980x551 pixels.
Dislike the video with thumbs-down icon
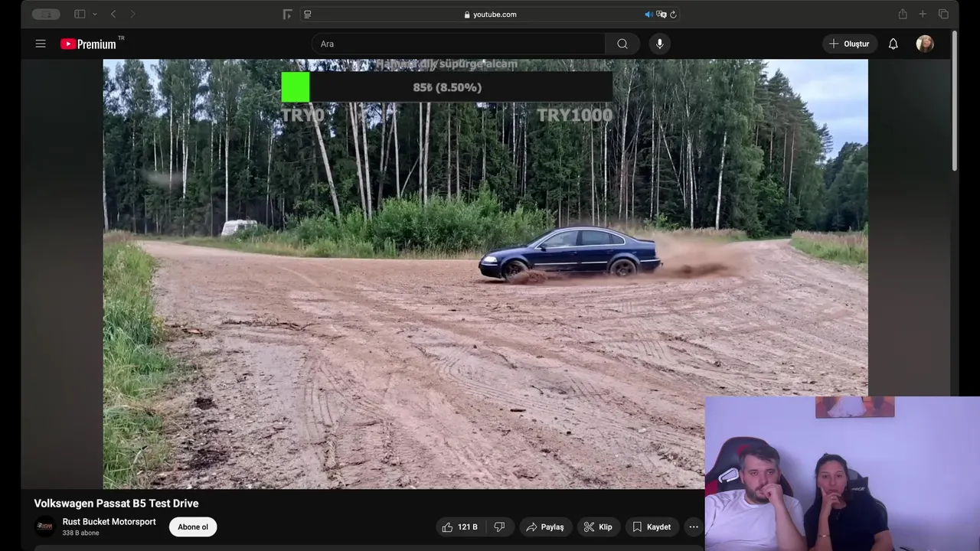[x=499, y=527]
